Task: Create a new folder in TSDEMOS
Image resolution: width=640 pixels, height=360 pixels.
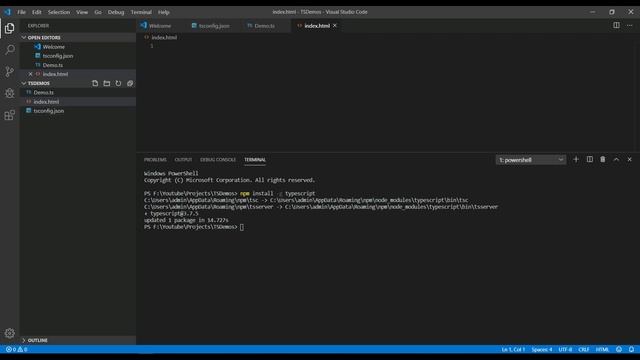Action: pos(107,83)
